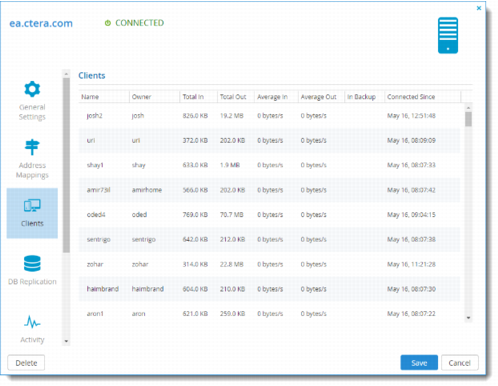
Task: Click the 'May 16, 08:07:22' connected time
Action: (411, 314)
